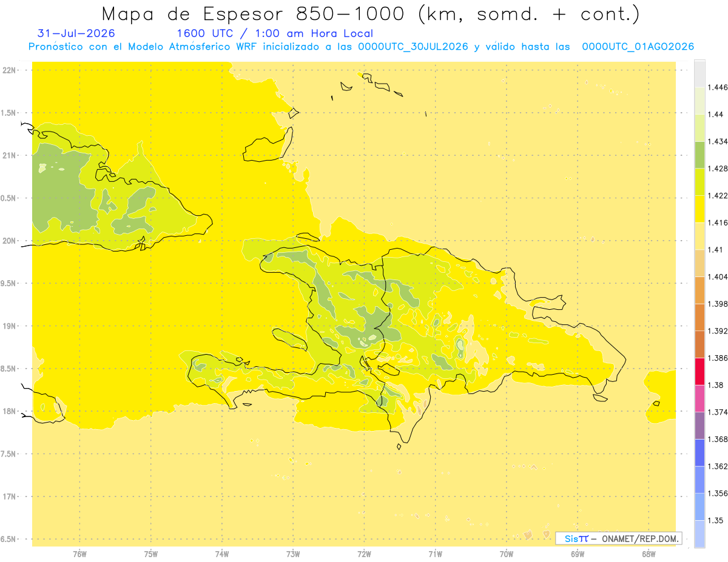Click the 'ONAMET/REP.DOM.' credit label
This screenshot has width=728, height=562.
pos(641,538)
